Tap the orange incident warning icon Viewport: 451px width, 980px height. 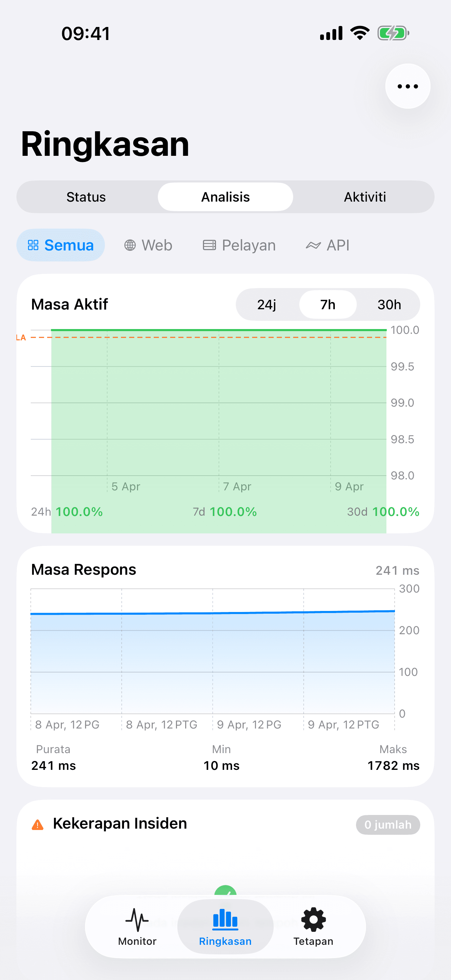[38, 825]
